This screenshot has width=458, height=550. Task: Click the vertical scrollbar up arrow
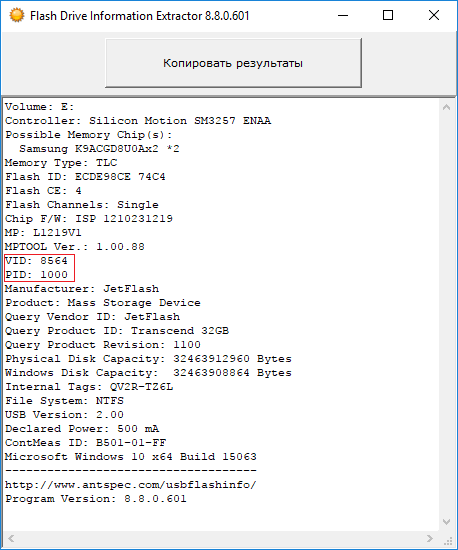click(446, 107)
